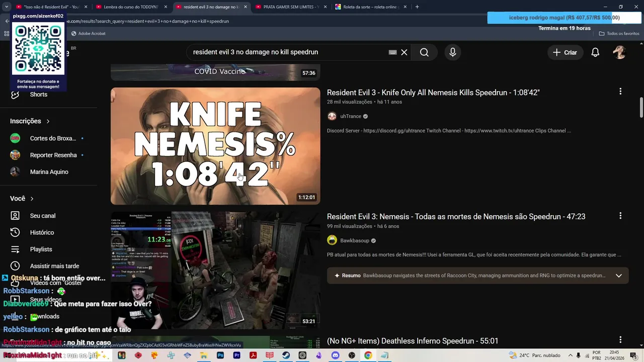
Task: Open weather widget 24°C Parc. nublado
Action: coord(535,355)
